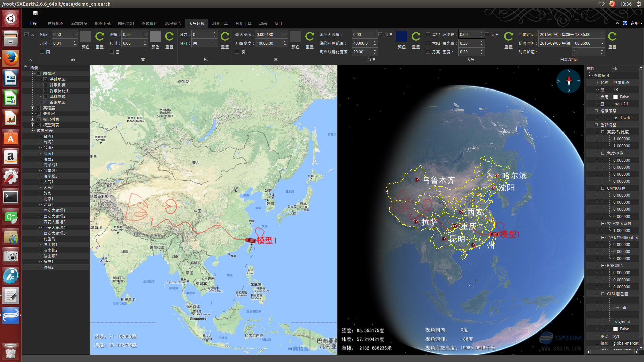This screenshot has width=644, height=362.
Task: Switch to the 添加数据 tab
Action: (x=79, y=24)
